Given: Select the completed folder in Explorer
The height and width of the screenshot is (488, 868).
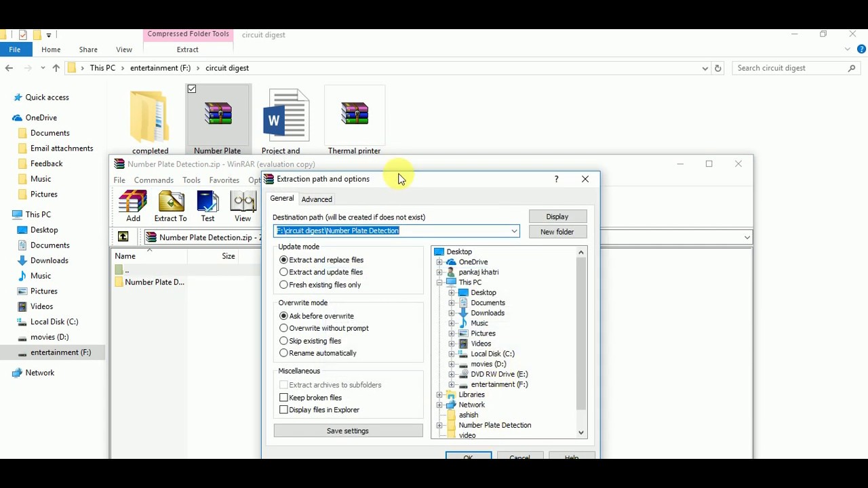Looking at the screenshot, I should click(151, 120).
